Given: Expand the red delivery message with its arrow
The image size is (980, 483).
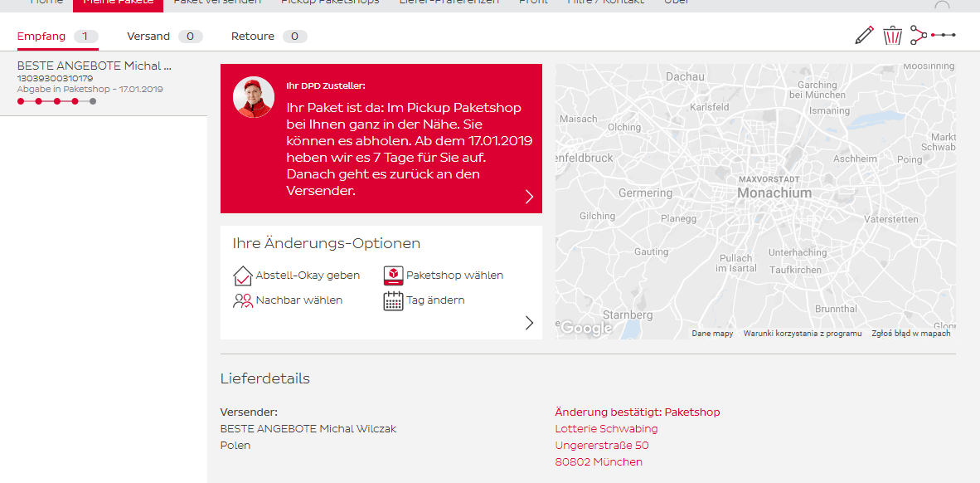Looking at the screenshot, I should tap(530, 197).
